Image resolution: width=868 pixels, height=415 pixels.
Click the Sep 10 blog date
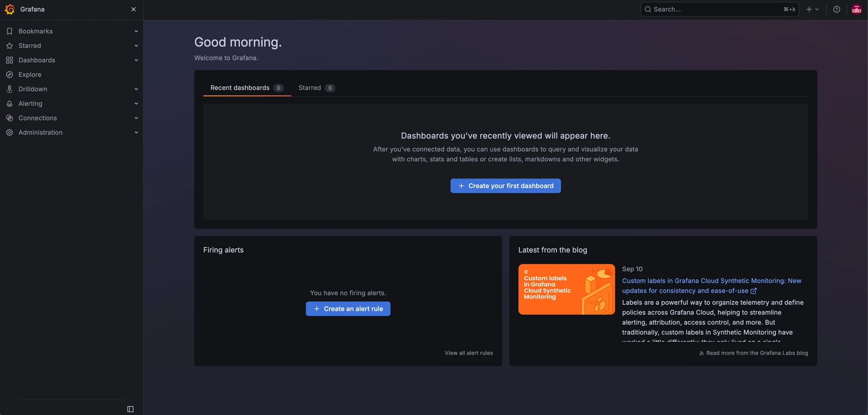[x=632, y=269]
